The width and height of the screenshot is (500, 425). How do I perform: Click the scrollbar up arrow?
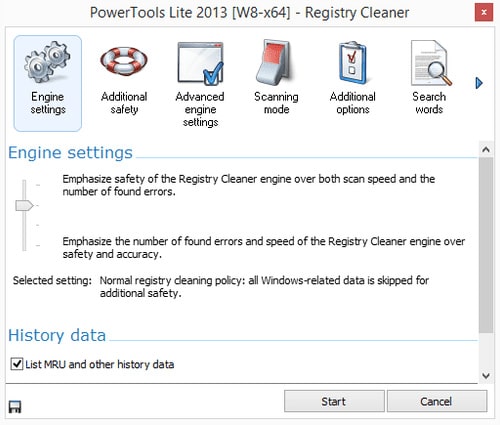[x=486, y=150]
